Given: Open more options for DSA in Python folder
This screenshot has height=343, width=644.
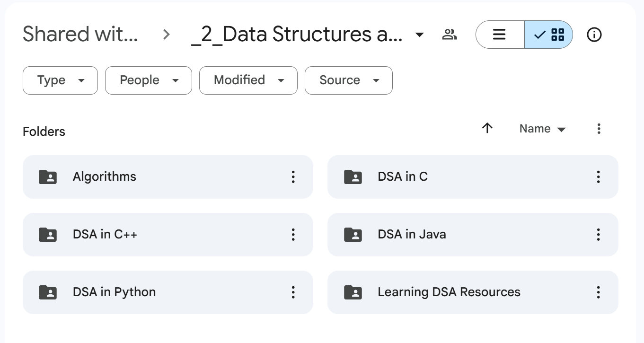Looking at the screenshot, I should (293, 292).
